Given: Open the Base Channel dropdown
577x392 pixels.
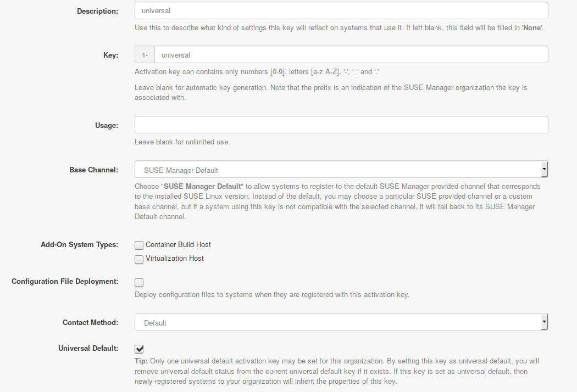Looking at the screenshot, I should [341, 170].
